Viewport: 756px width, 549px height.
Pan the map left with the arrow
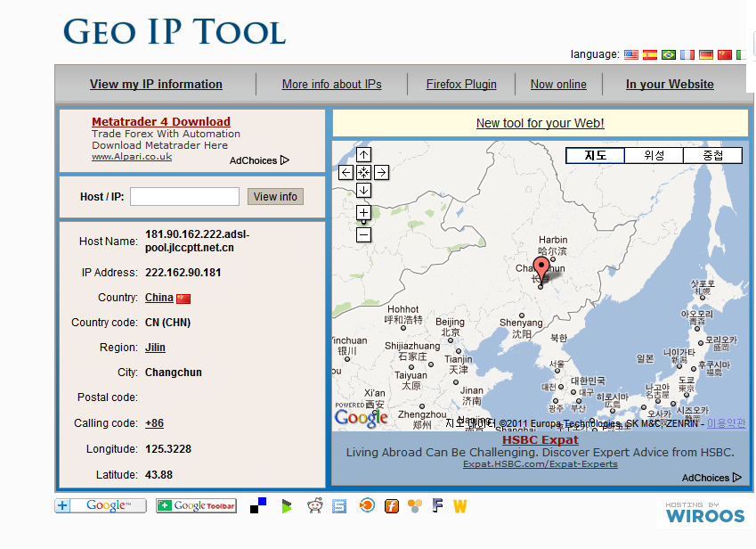[x=346, y=172]
